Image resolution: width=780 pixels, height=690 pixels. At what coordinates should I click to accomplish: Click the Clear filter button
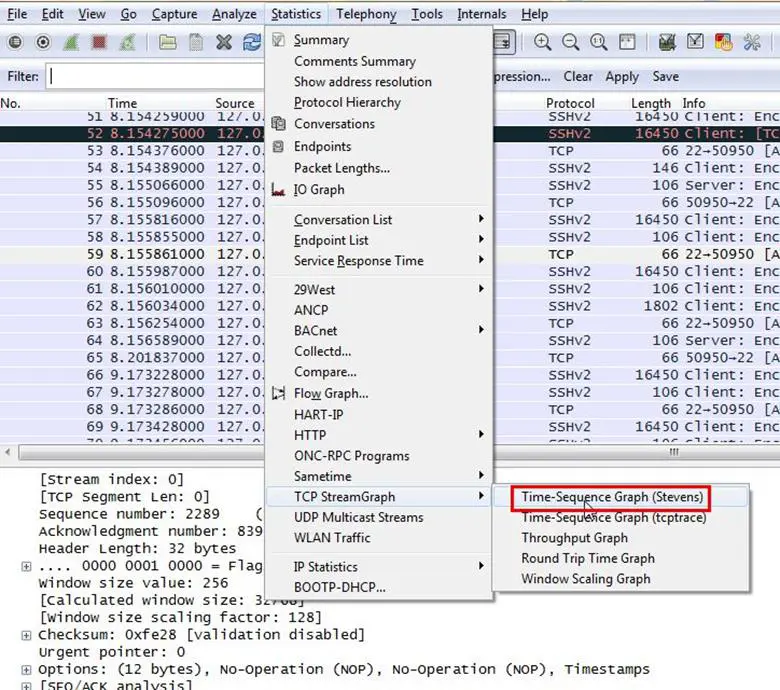point(578,76)
